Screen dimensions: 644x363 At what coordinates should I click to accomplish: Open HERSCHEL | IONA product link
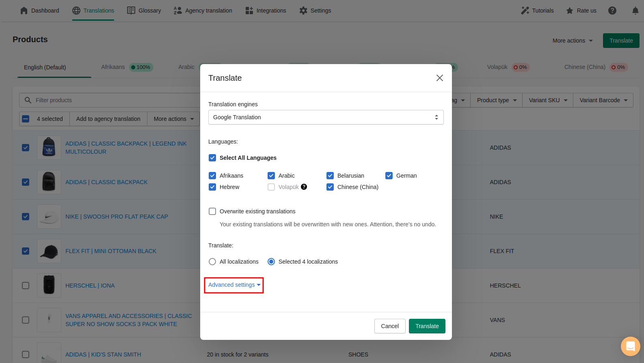click(90, 286)
